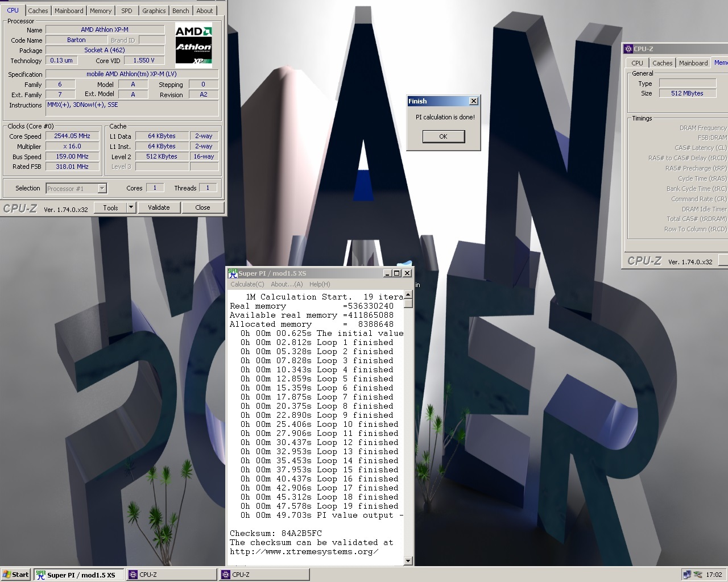Click the processor name AMD Athlon XP-M
This screenshot has height=582, width=728.
(105, 30)
